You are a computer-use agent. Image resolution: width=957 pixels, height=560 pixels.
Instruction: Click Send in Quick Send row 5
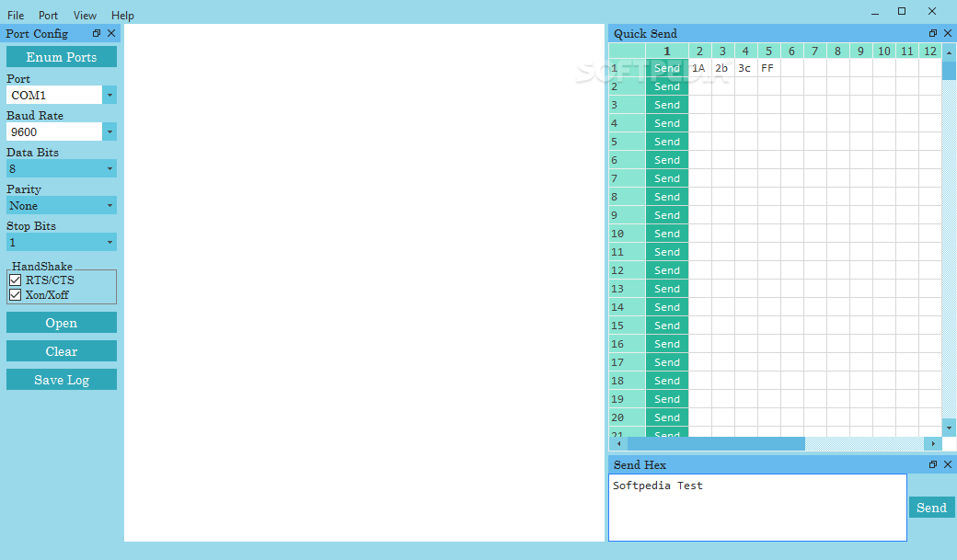(x=667, y=142)
